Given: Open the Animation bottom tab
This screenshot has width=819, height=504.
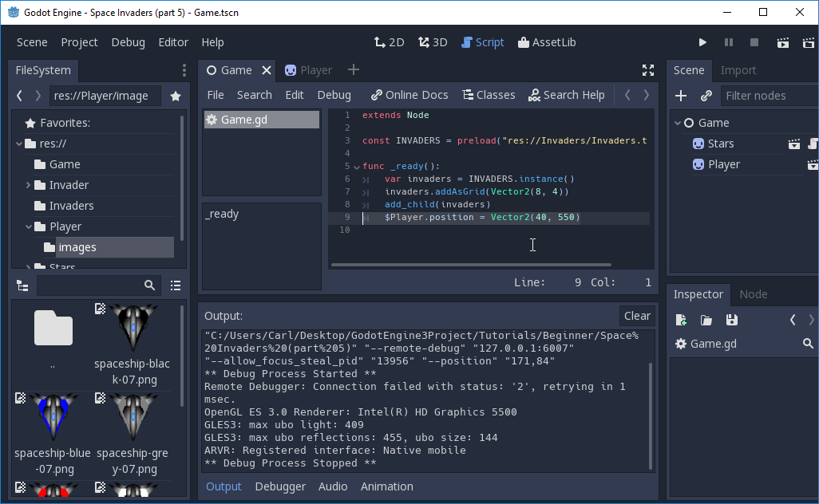Looking at the screenshot, I should pyautogui.click(x=386, y=486).
